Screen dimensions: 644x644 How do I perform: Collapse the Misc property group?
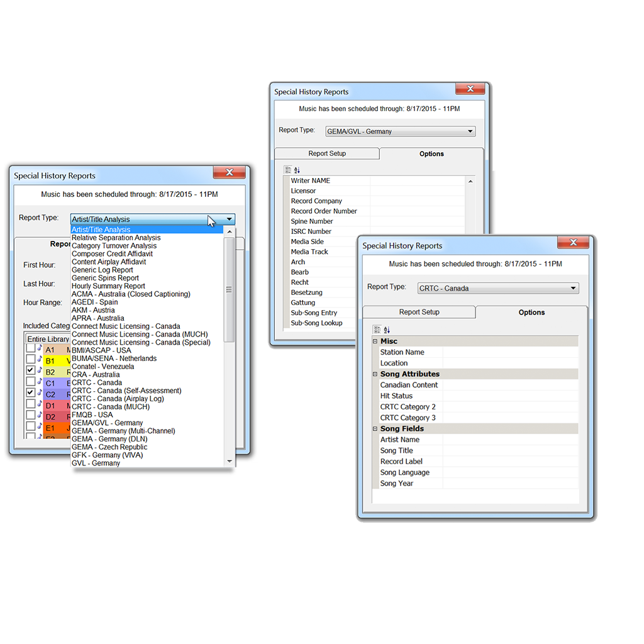375,341
